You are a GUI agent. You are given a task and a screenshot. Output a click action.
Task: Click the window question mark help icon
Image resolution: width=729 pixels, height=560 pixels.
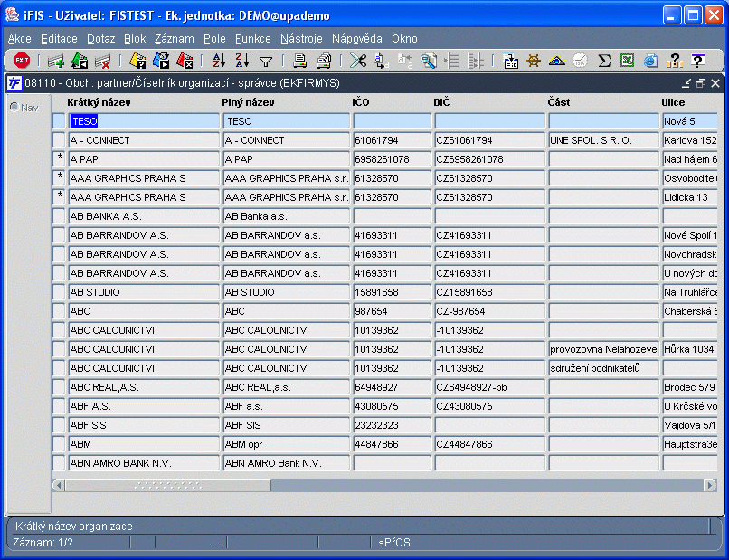697,61
